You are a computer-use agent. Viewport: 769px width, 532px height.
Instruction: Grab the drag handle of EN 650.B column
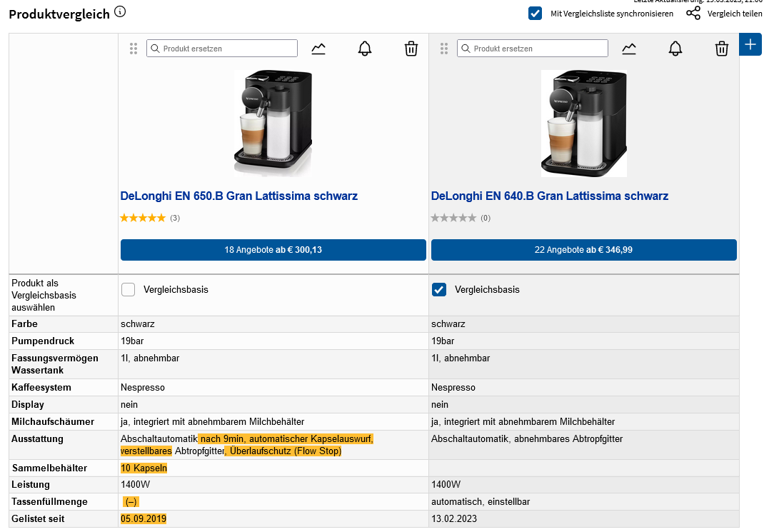[134, 49]
